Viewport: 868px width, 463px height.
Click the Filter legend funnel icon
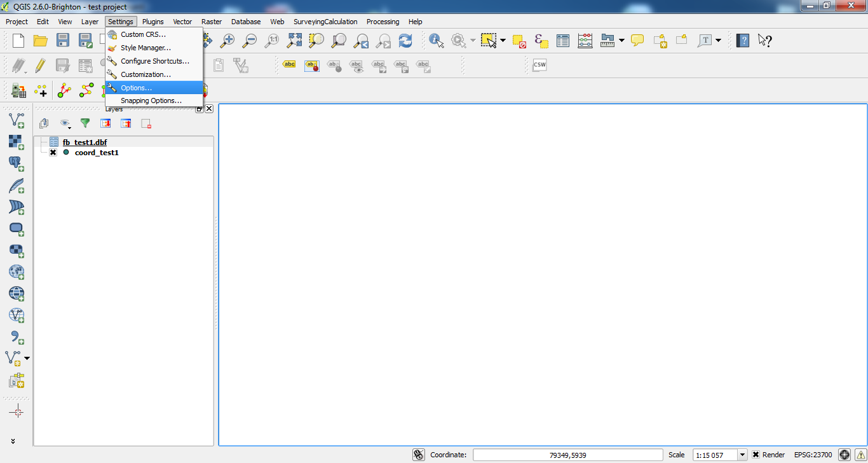point(85,123)
